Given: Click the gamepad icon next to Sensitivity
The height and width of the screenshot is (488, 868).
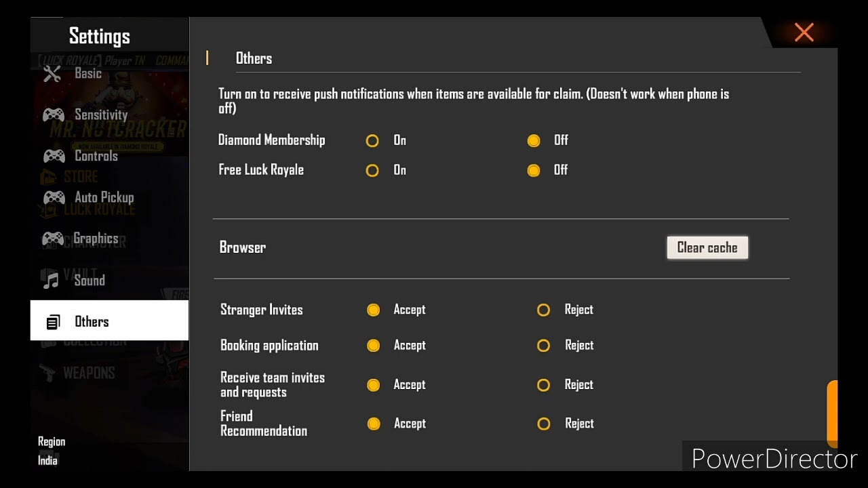Looking at the screenshot, I should pyautogui.click(x=54, y=115).
